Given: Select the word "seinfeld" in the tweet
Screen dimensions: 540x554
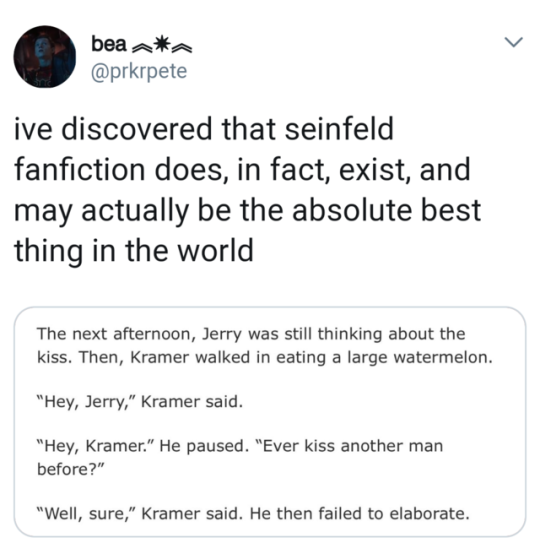Looking at the screenshot, I should click(339, 129).
